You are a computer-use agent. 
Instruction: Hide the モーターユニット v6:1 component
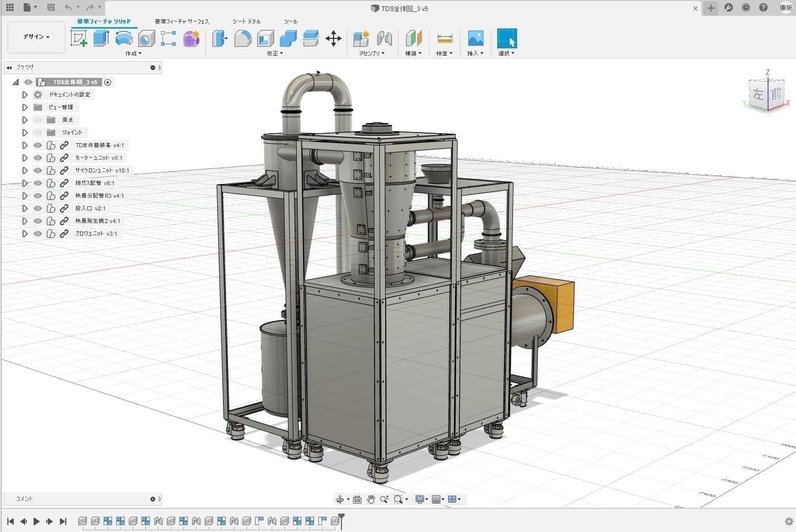click(x=38, y=158)
